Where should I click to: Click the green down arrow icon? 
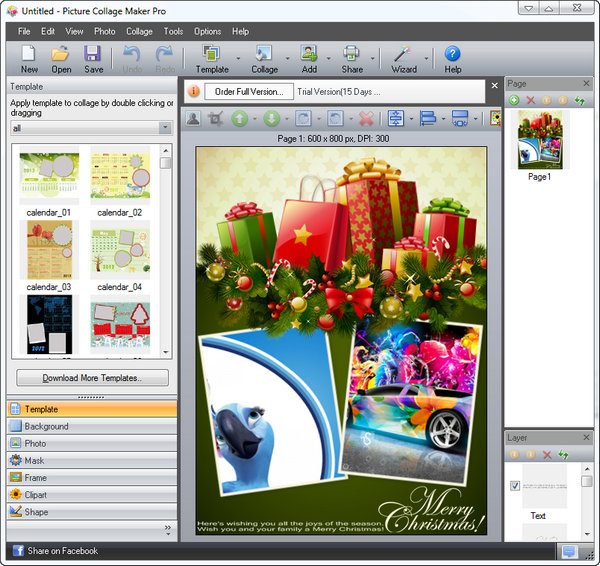(x=272, y=119)
